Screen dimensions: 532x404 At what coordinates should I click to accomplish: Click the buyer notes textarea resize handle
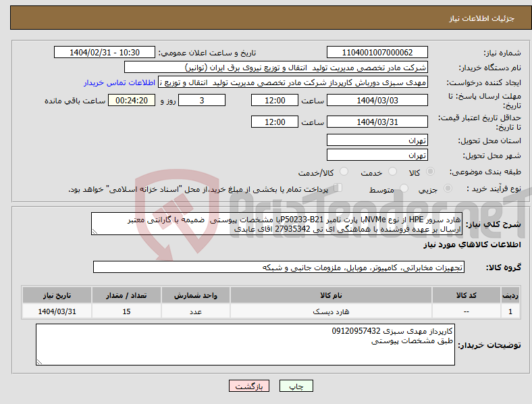[x=39, y=362]
